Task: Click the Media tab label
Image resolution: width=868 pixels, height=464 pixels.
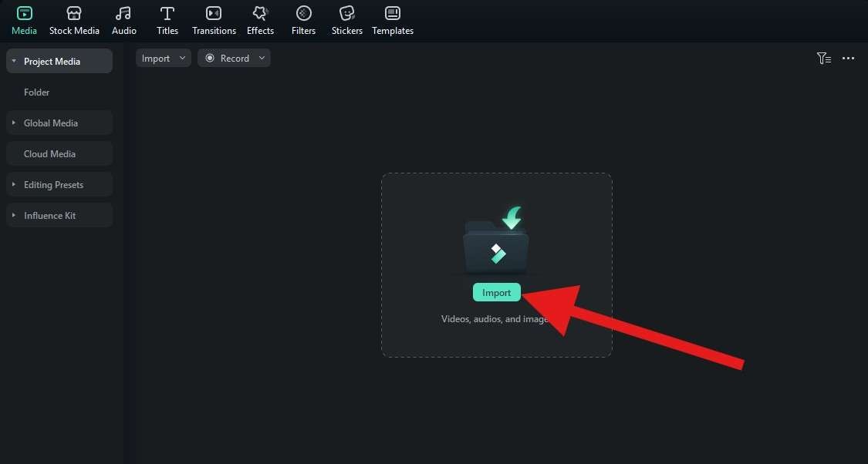Action: [25, 31]
